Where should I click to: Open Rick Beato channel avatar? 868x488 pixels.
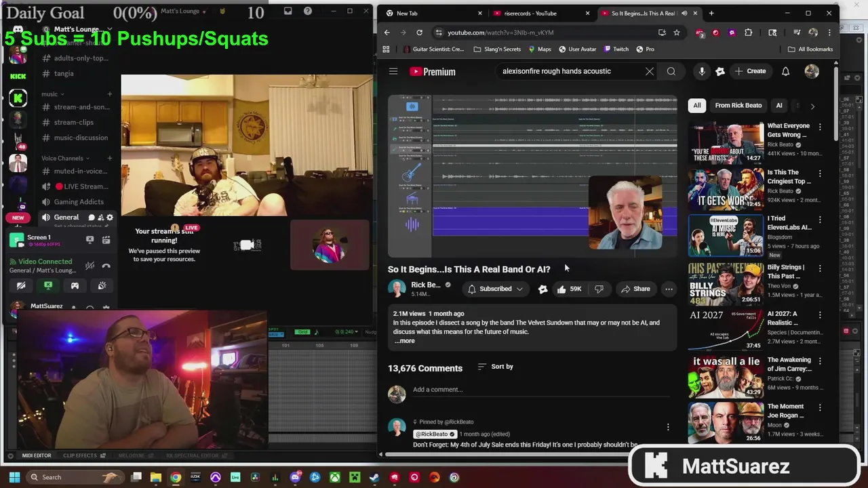click(397, 289)
